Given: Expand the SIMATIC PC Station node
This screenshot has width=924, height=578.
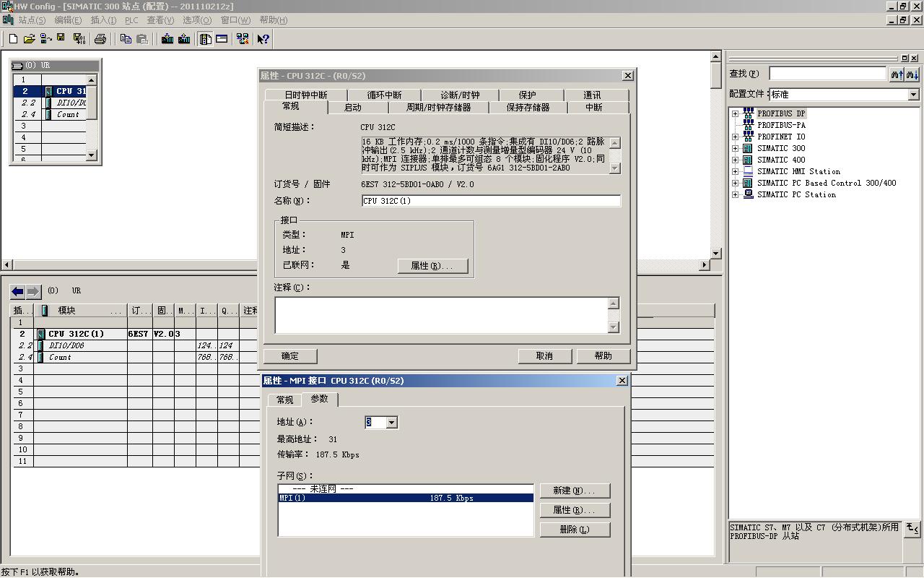Looking at the screenshot, I should 735,194.
